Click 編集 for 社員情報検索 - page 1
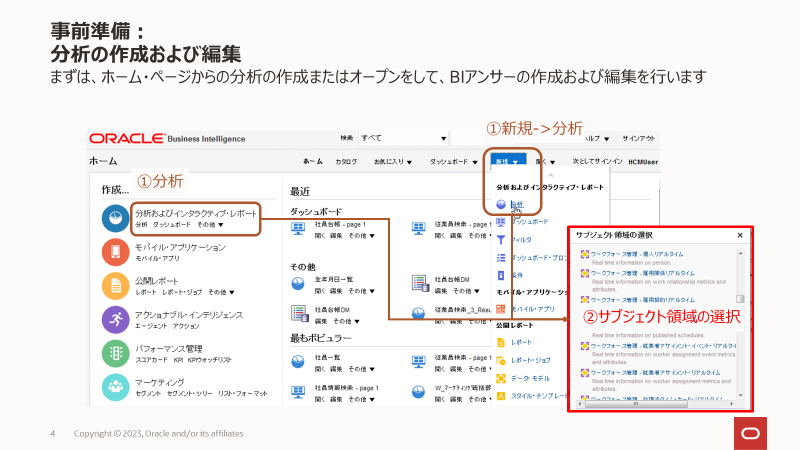 [336, 399]
